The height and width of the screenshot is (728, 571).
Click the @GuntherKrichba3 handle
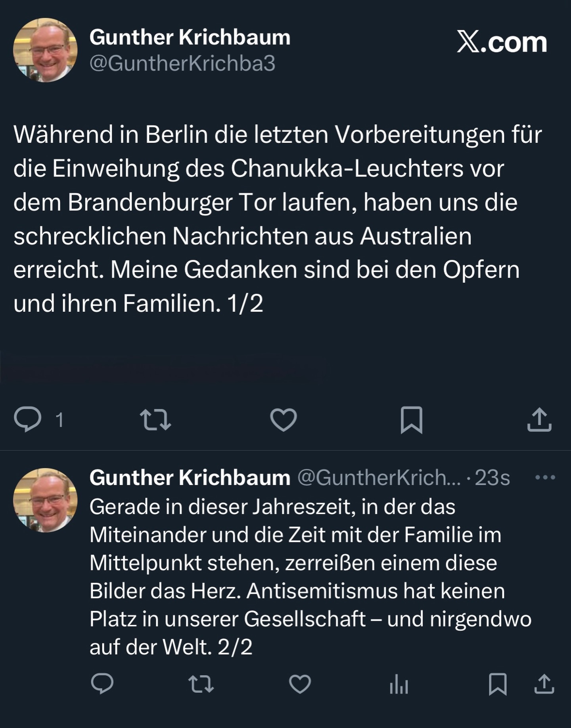pos(182,63)
